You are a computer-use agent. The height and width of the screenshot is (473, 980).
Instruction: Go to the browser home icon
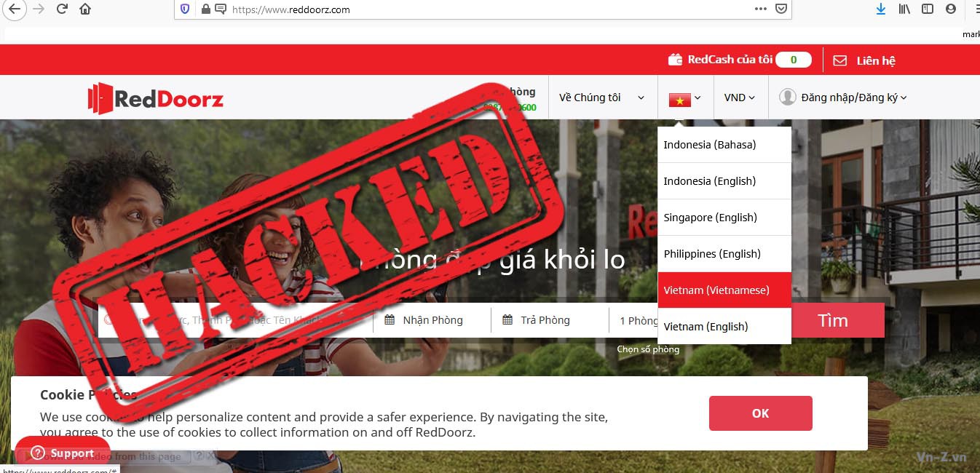(85, 9)
